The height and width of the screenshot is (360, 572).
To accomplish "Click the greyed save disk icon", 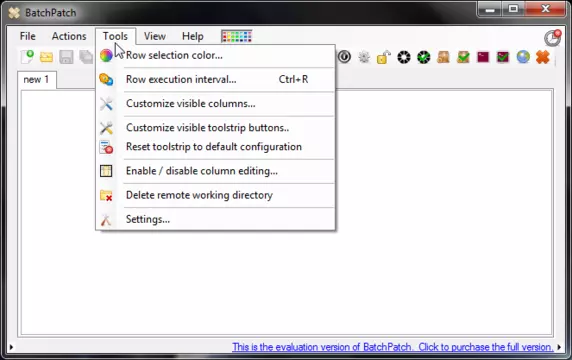I will [x=66, y=57].
